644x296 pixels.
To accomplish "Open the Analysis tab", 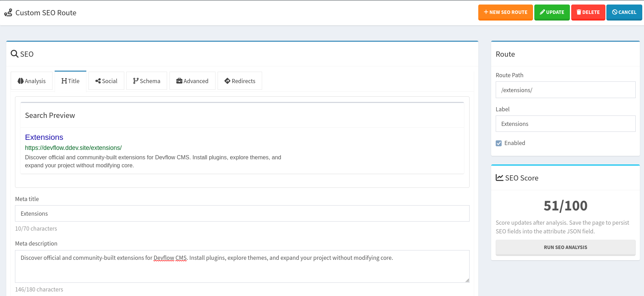I will (32, 81).
